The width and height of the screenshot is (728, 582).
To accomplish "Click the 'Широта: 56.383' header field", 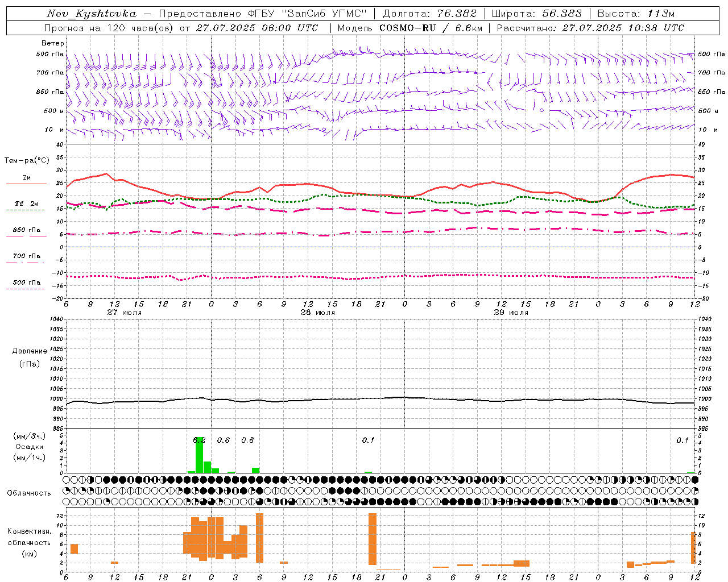I will tap(536, 14).
